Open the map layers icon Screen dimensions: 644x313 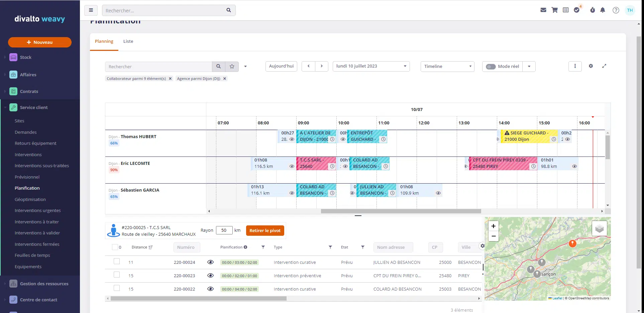[x=600, y=228]
